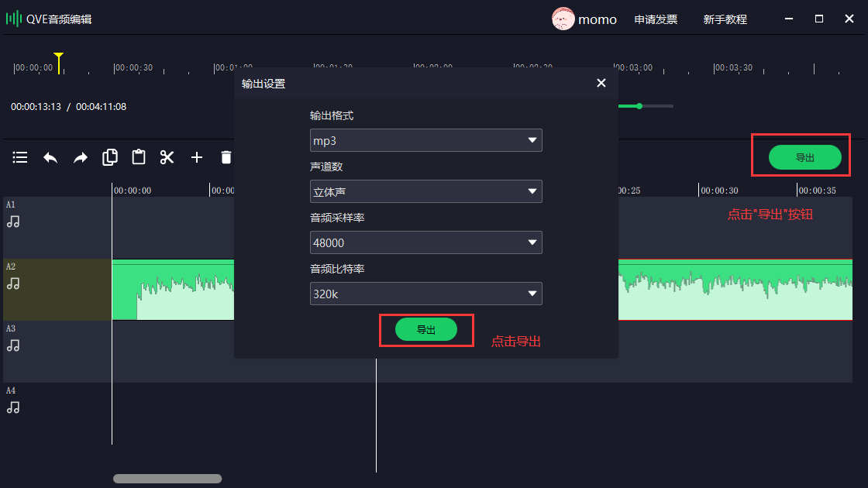Click the green 导出 button in dialog
Screen dimensions: 868x488
[425, 329]
